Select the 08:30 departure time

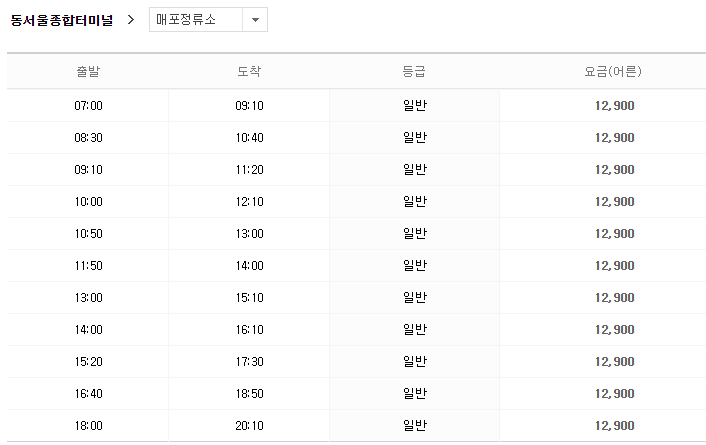coord(88,137)
